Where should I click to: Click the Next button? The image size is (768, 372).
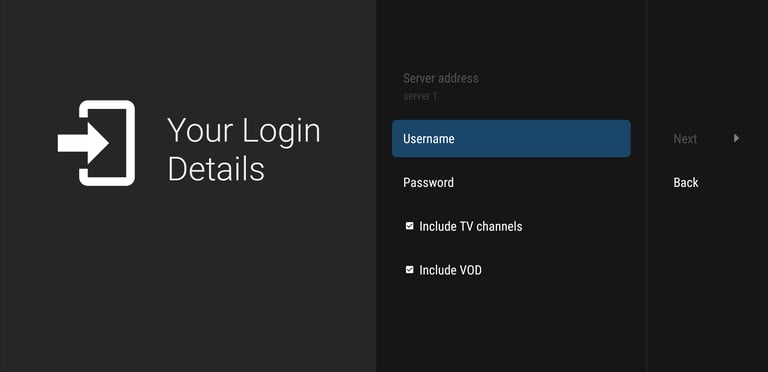[x=685, y=139]
